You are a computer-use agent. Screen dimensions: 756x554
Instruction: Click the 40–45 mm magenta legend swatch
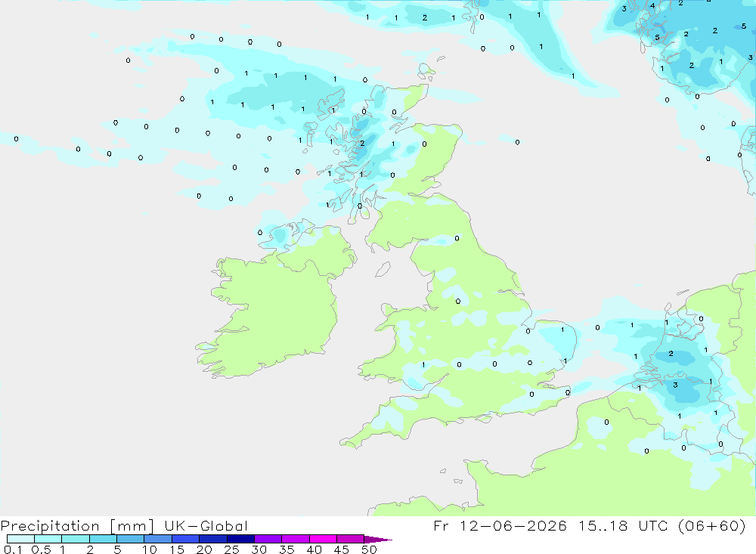323,539
